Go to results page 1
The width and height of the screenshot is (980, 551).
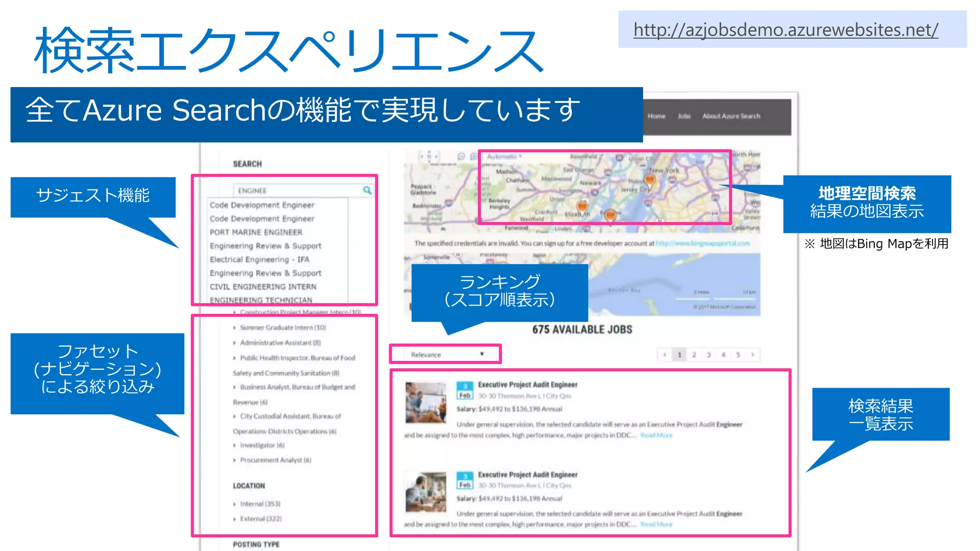click(679, 354)
